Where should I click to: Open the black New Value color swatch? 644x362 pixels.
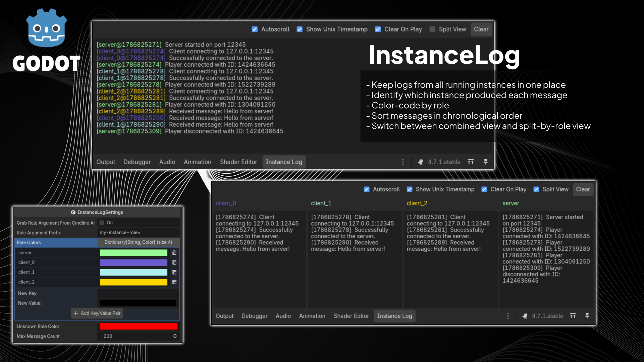[x=138, y=303]
